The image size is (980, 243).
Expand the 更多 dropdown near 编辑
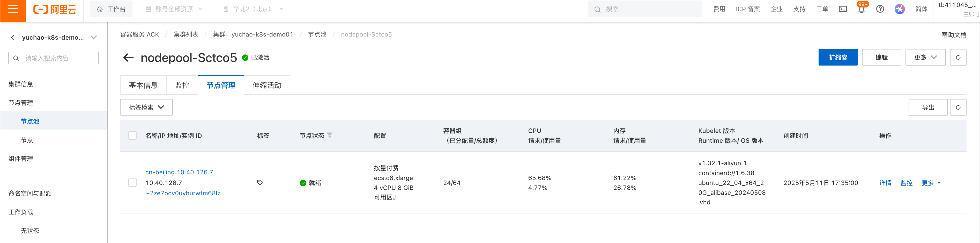[925, 58]
